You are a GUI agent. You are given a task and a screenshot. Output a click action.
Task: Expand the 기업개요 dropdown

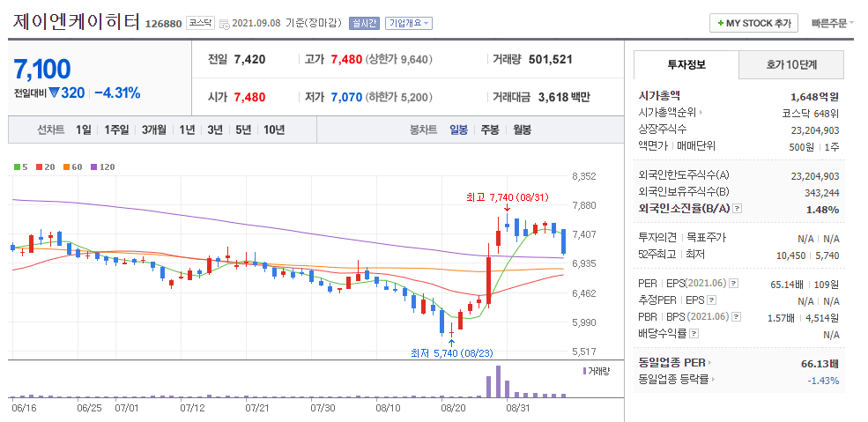409,23
